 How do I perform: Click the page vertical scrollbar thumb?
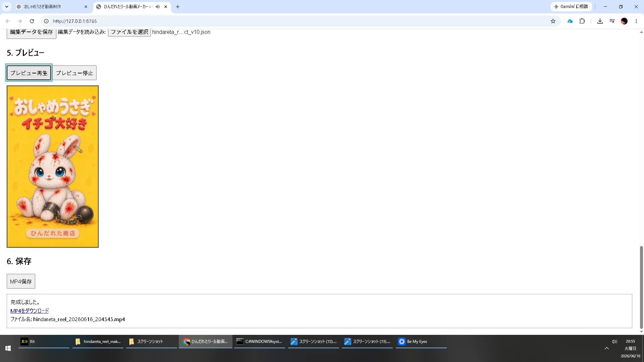(x=641, y=287)
